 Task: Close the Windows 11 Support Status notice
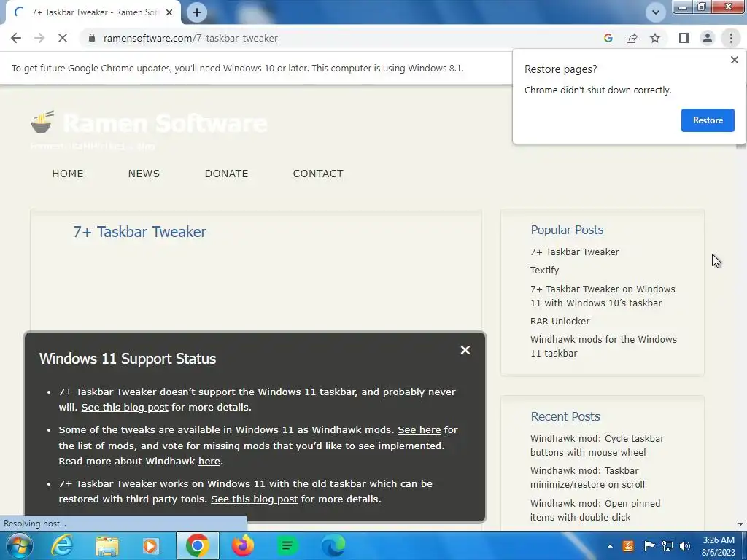pyautogui.click(x=465, y=350)
